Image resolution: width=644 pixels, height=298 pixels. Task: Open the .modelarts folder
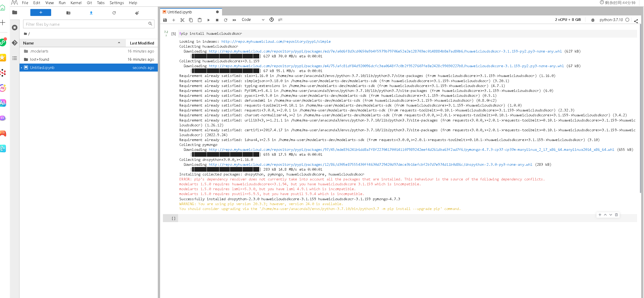[39, 51]
